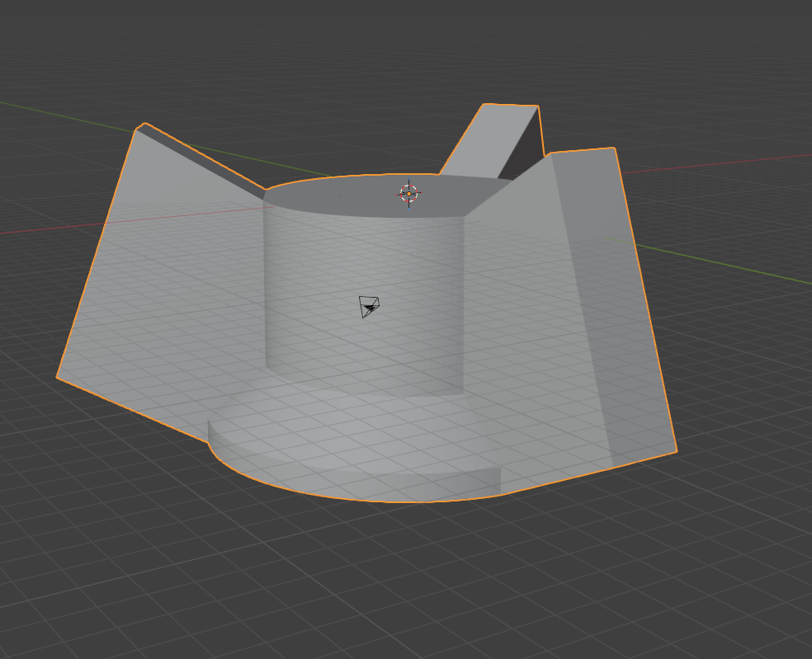
Task: Click the bottom-right corner of the right wing
Action: pos(676,451)
